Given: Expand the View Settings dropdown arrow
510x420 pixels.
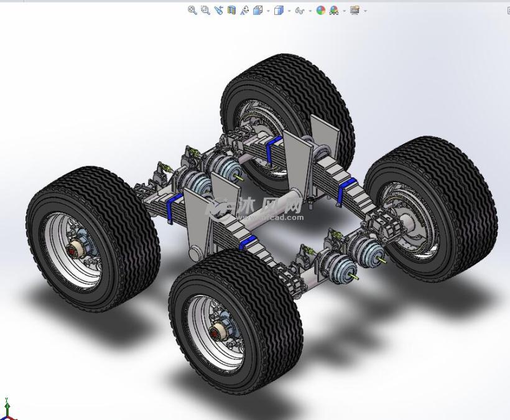Looking at the screenshot, I should [x=365, y=11].
